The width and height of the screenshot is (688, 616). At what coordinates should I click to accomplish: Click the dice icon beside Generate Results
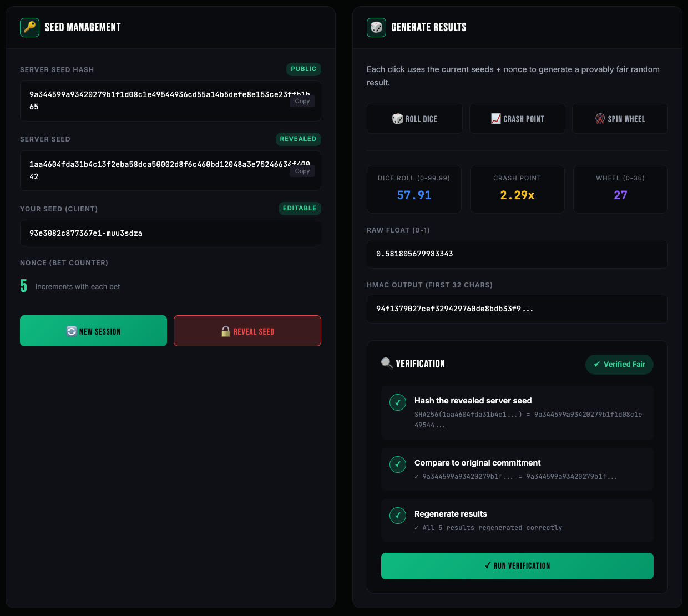pos(376,27)
